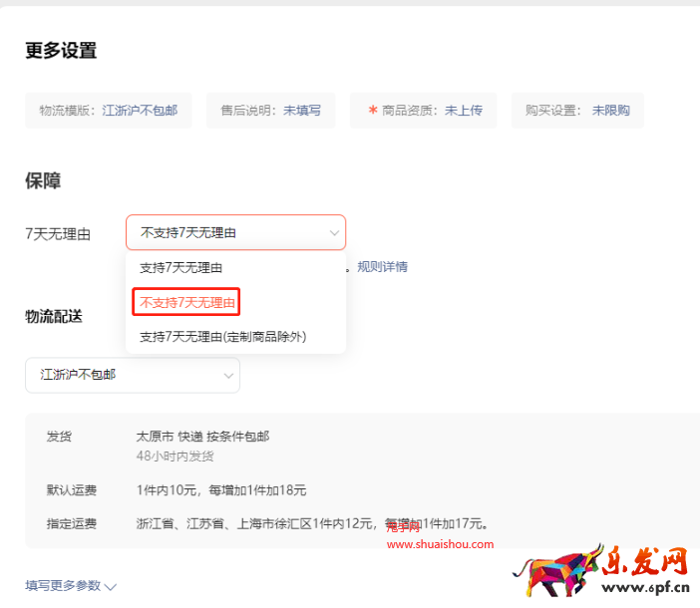Click the www.shuaishou.com watermark link

[x=440, y=544]
